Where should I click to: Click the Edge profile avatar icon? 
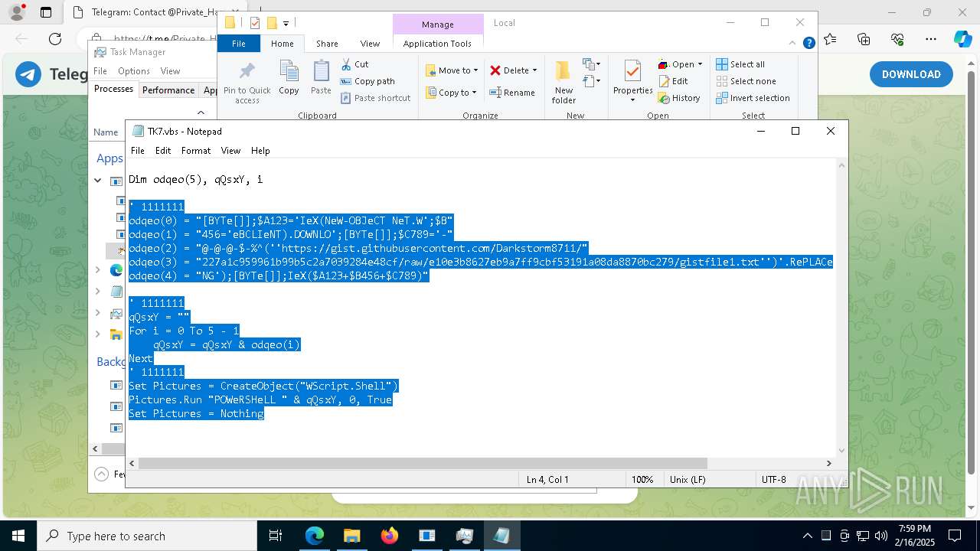15,12
